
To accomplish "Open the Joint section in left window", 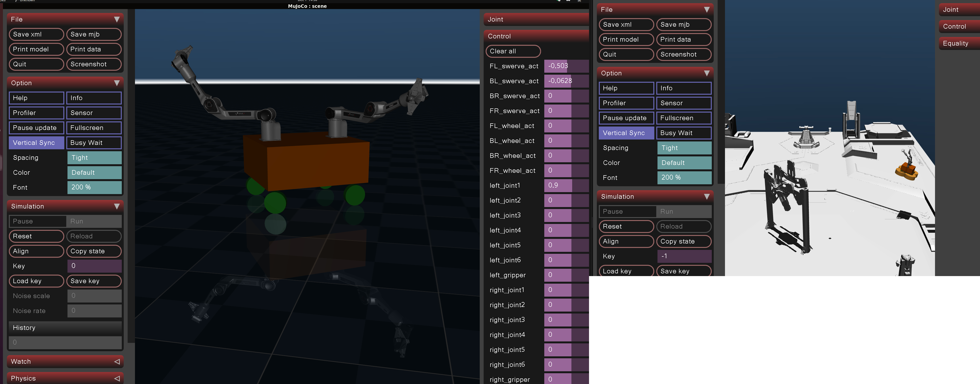I will point(536,19).
